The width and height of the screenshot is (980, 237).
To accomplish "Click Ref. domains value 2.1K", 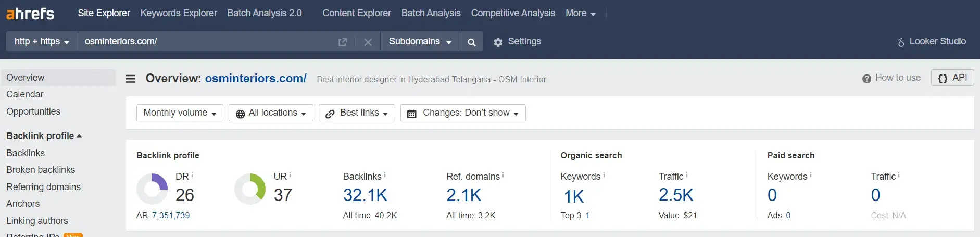I will point(464,195).
